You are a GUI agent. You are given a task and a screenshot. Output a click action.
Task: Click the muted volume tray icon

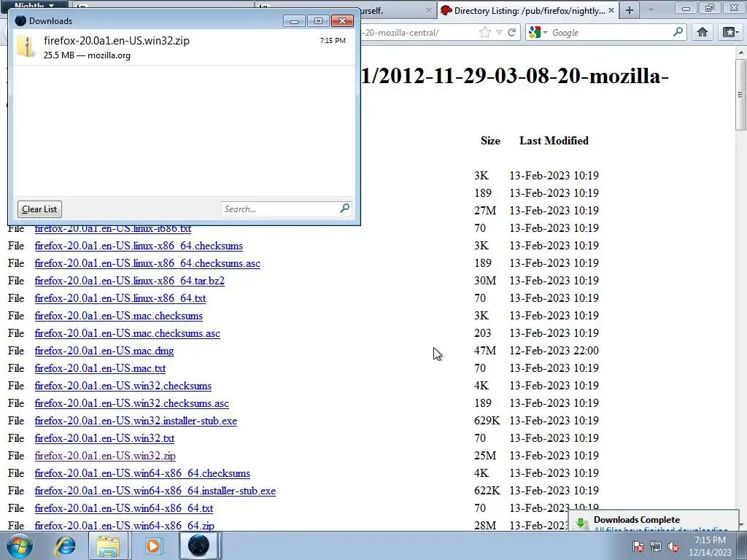(673, 546)
